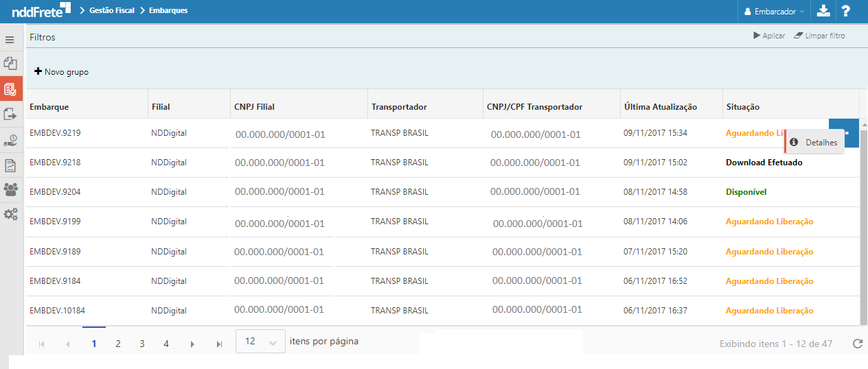Open help with the question mark icon
The width and height of the screenshot is (868, 369).
pyautogui.click(x=846, y=11)
